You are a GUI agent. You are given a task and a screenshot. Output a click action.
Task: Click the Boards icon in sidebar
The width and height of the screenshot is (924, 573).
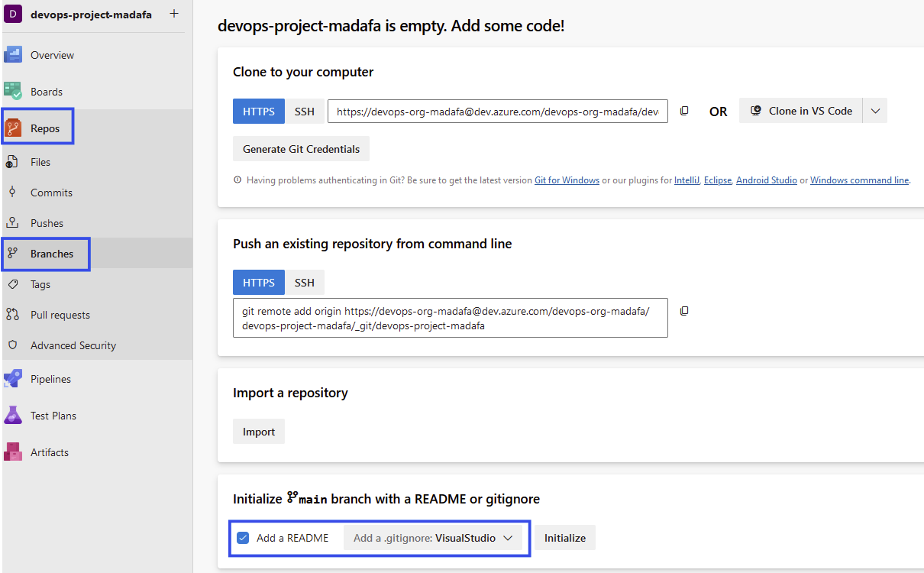coord(13,92)
